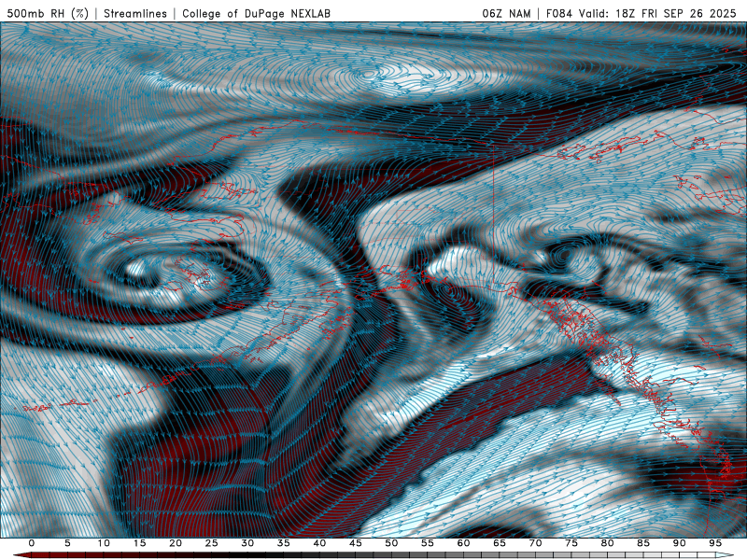Select the '30' color scale label
This screenshot has height=560, width=747.
click(x=247, y=543)
